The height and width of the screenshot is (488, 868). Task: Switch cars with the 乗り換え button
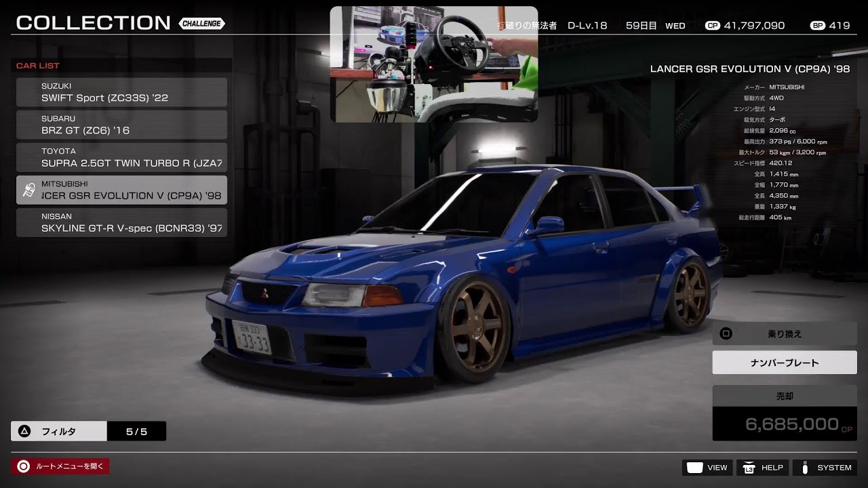coord(785,334)
